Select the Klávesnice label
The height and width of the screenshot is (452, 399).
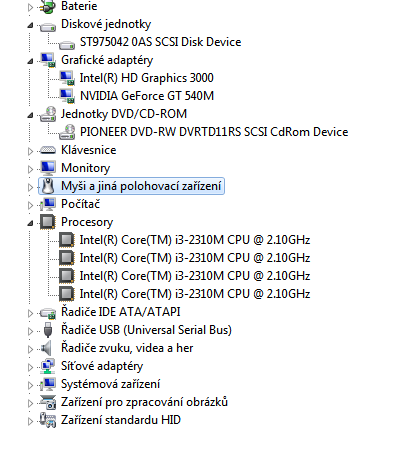click(89, 150)
